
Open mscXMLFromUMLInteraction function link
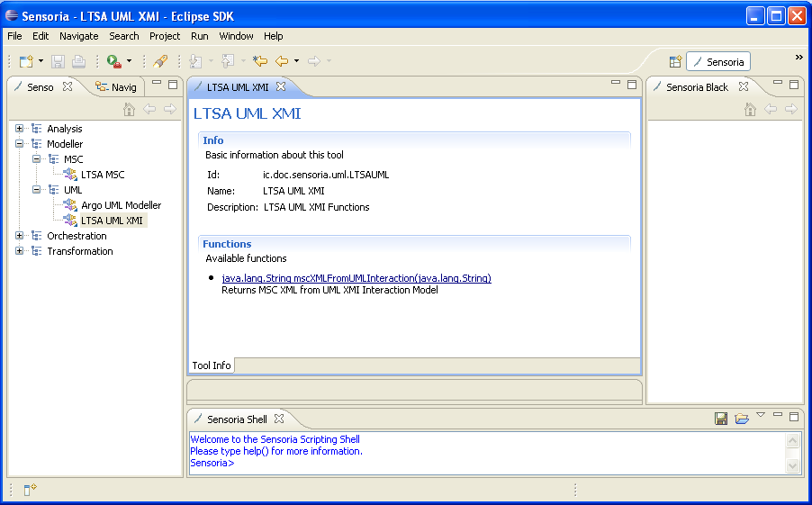coord(356,278)
